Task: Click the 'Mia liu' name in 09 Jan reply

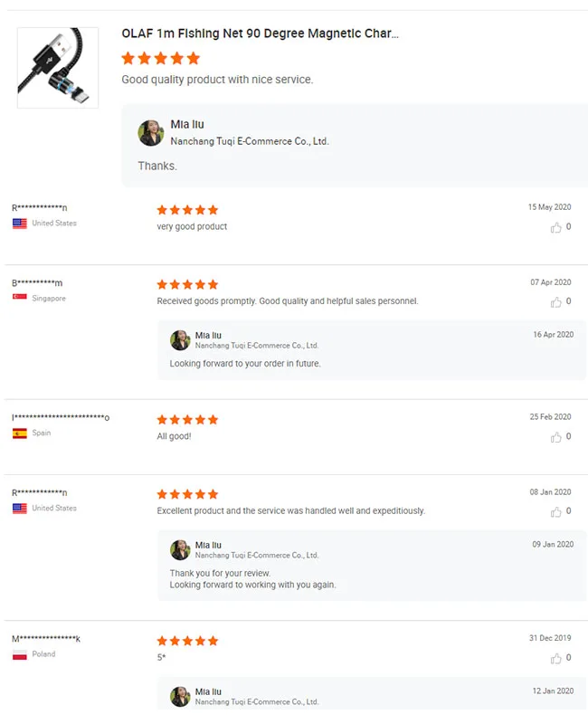Action: point(208,545)
